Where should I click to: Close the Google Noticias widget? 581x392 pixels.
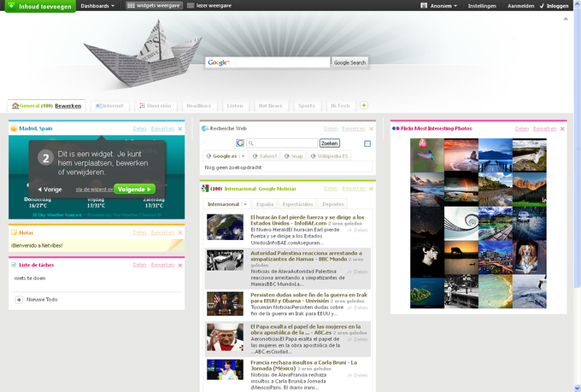click(x=372, y=189)
